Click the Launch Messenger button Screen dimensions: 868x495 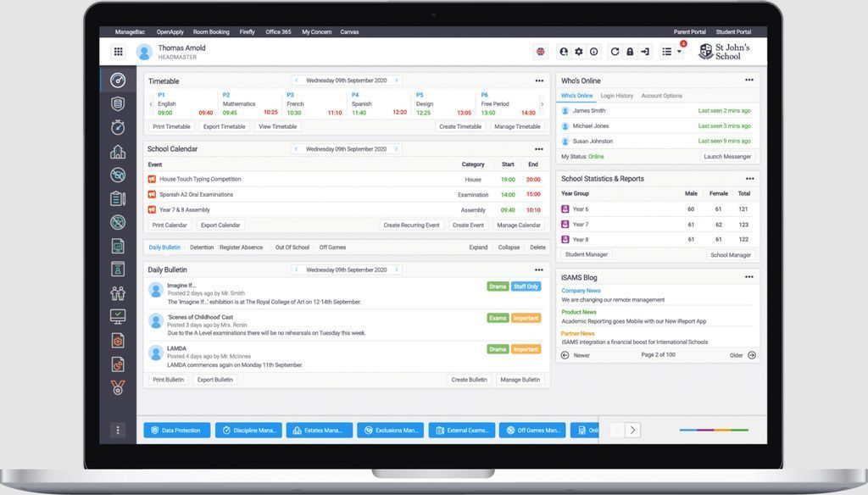727,157
